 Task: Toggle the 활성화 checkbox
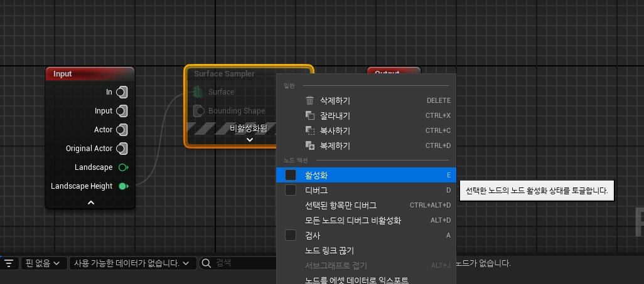[x=291, y=176]
